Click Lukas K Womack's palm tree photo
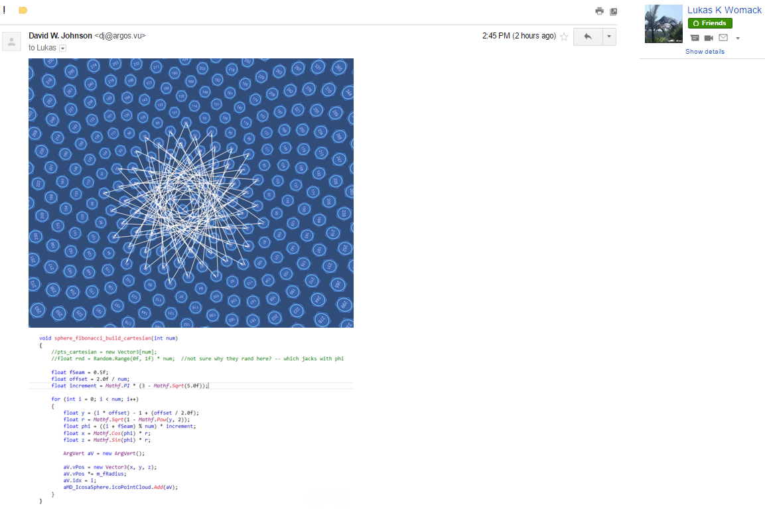This screenshot has height=532, width=765. (663, 24)
